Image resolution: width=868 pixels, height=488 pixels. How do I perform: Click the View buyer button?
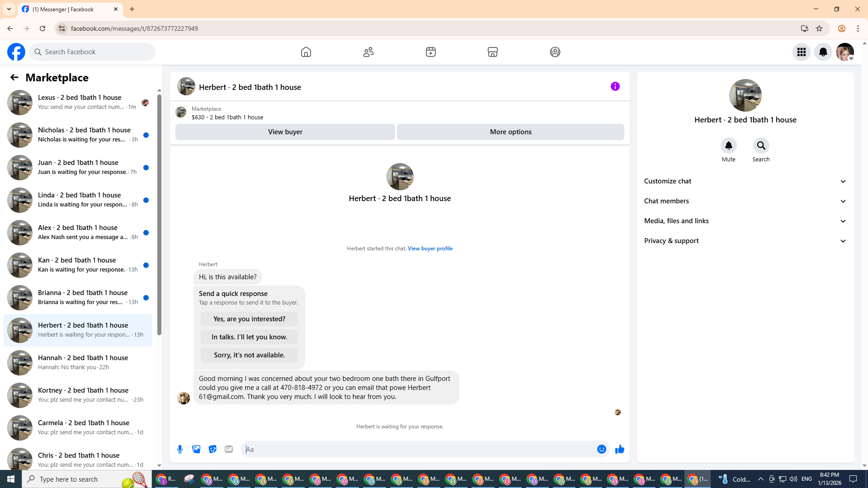[285, 132]
